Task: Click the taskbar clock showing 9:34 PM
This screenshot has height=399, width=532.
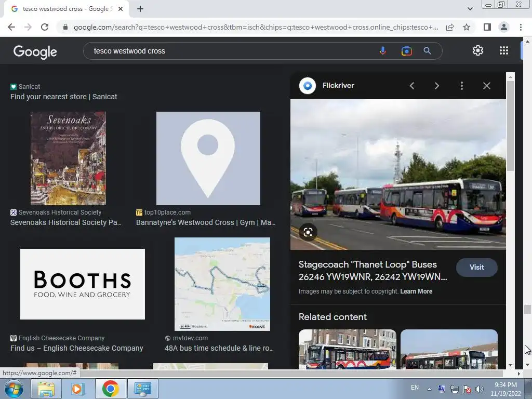Action: pos(506,389)
